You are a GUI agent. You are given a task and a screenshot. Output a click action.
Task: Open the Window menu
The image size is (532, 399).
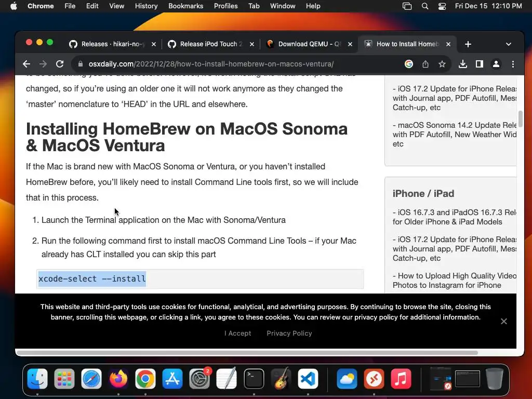pyautogui.click(x=283, y=6)
